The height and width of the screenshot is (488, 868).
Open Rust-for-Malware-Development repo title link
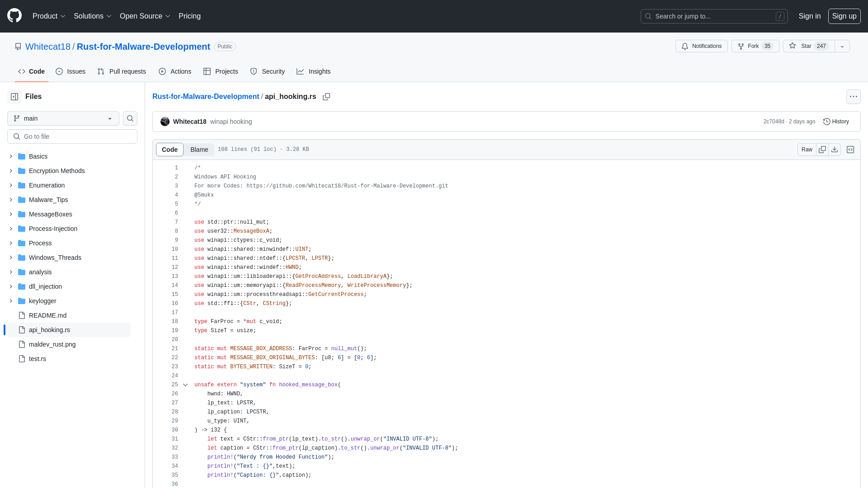pos(143,47)
